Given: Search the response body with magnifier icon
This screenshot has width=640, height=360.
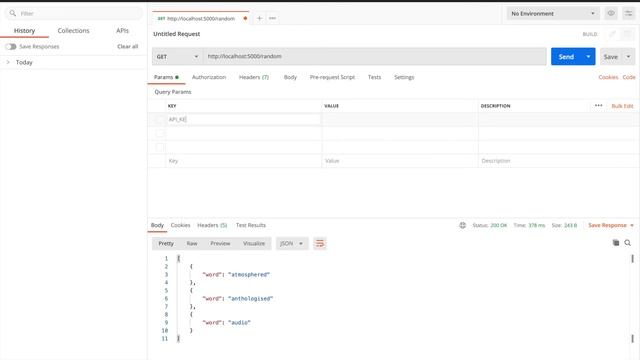Looking at the screenshot, I should pos(628,243).
